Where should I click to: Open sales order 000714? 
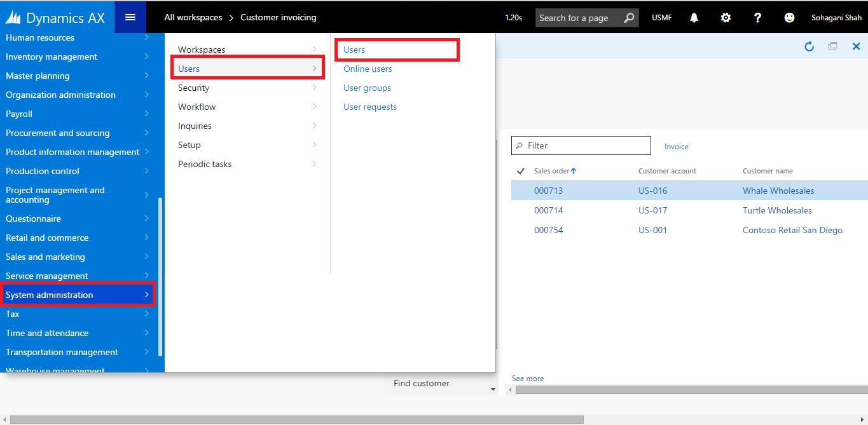coord(548,210)
